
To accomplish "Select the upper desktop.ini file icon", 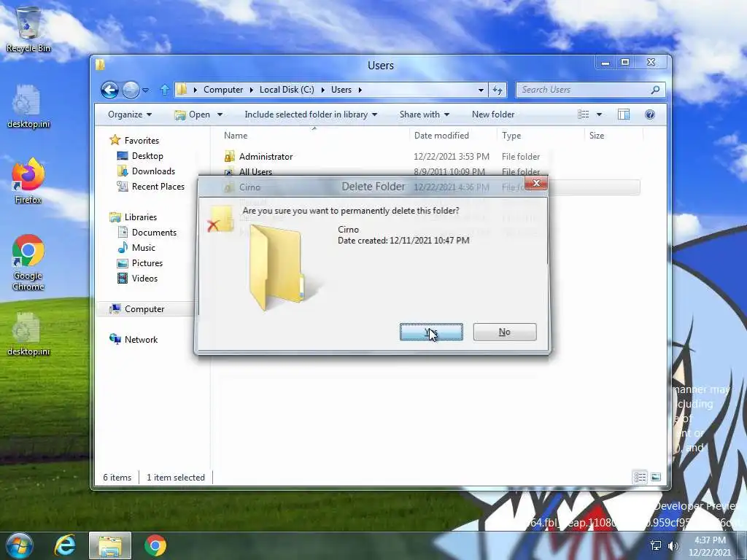I will coord(28,106).
